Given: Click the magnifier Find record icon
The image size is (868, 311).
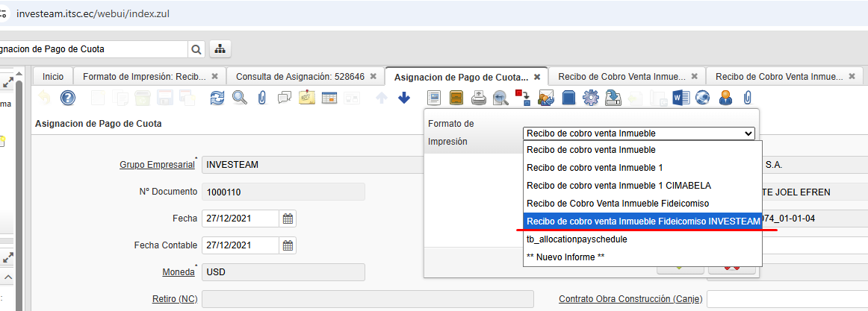Looking at the screenshot, I should point(239,98).
